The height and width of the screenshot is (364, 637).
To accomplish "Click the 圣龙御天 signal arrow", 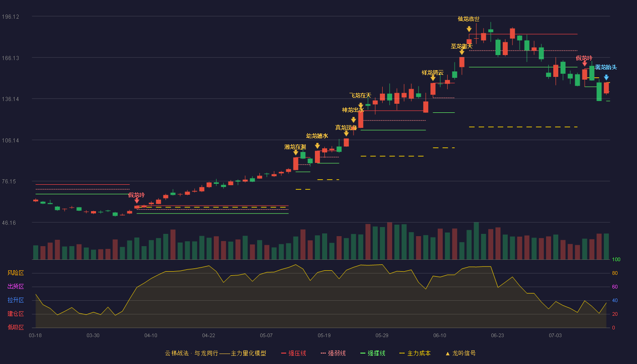I will 462,52.
